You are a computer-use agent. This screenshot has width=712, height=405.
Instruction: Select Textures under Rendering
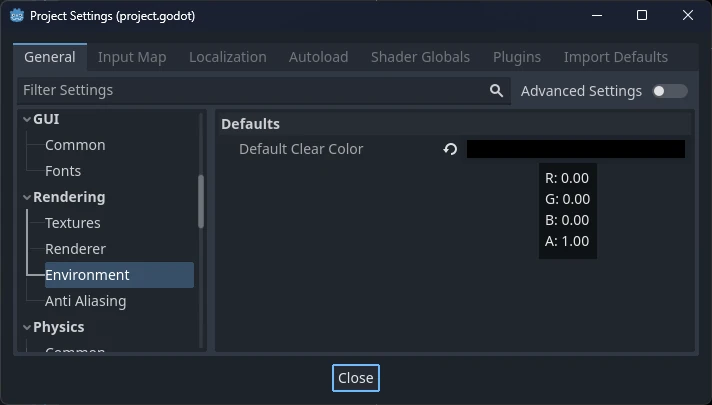[73, 223]
